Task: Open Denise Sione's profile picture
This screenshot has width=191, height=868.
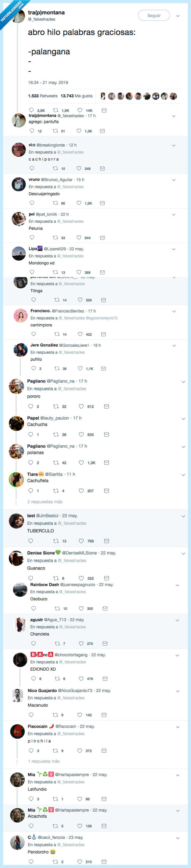Action: coord(17,558)
